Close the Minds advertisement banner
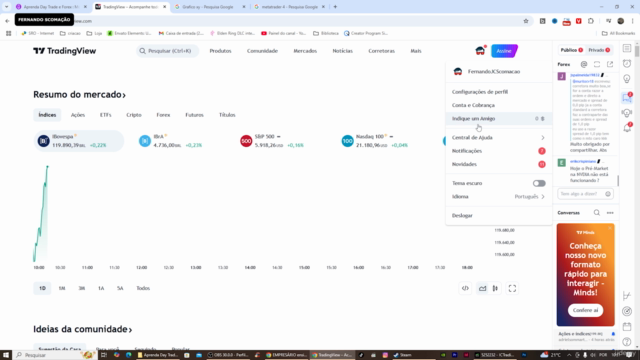This screenshot has width=640, height=360. click(610, 228)
